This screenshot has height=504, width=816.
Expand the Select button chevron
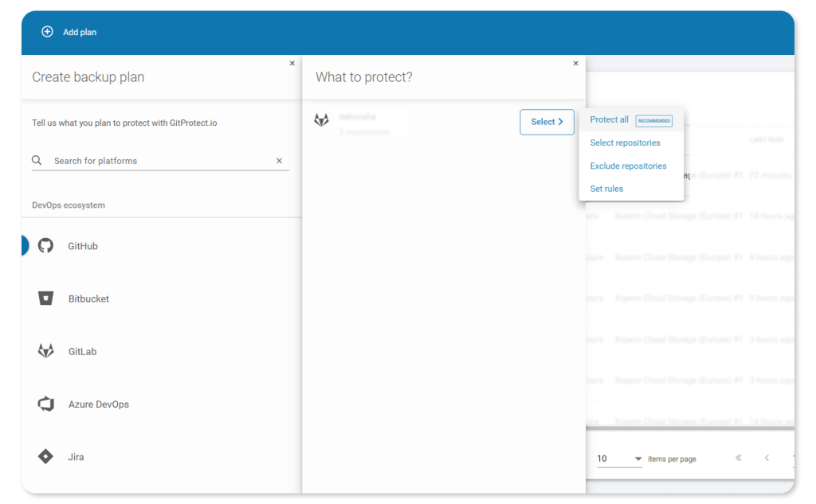tap(562, 122)
